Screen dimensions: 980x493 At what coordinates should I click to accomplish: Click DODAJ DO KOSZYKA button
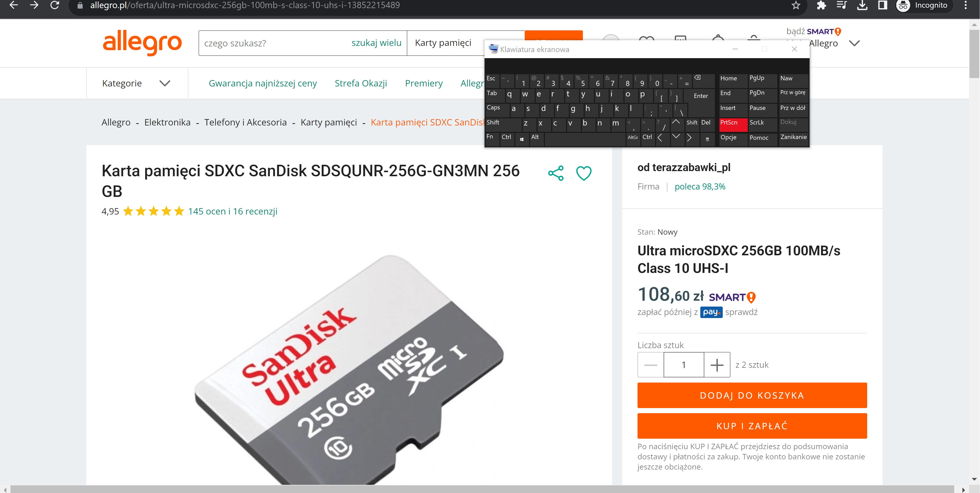[x=752, y=395]
